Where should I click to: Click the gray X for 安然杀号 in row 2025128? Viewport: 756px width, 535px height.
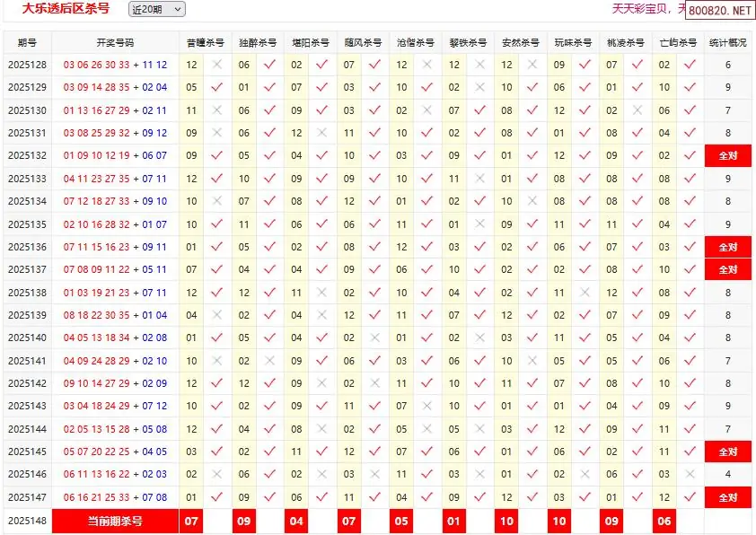(x=532, y=65)
